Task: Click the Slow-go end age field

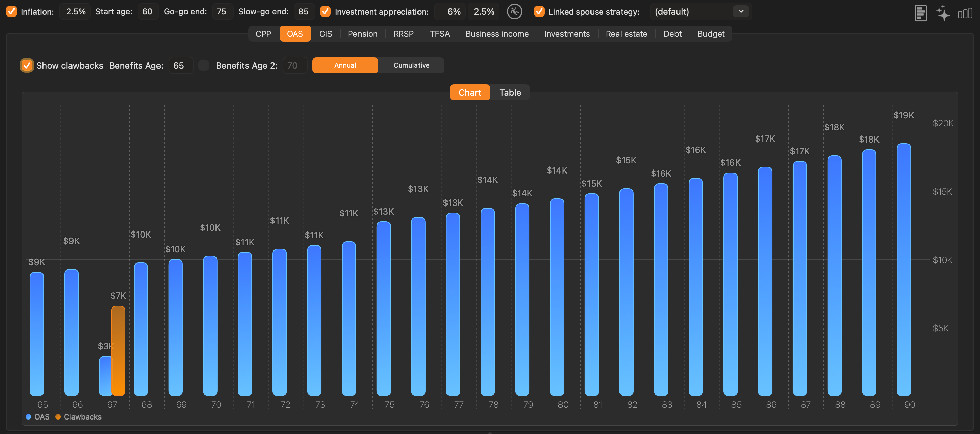Action: pyautogui.click(x=304, y=12)
